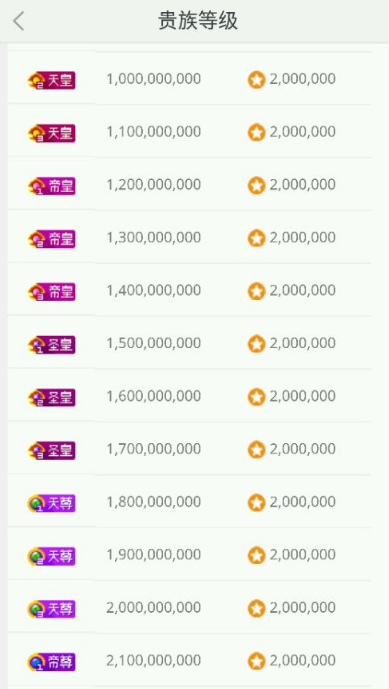
Task: Tap the 天尊 level 3 badge
Action: pyautogui.click(x=52, y=609)
